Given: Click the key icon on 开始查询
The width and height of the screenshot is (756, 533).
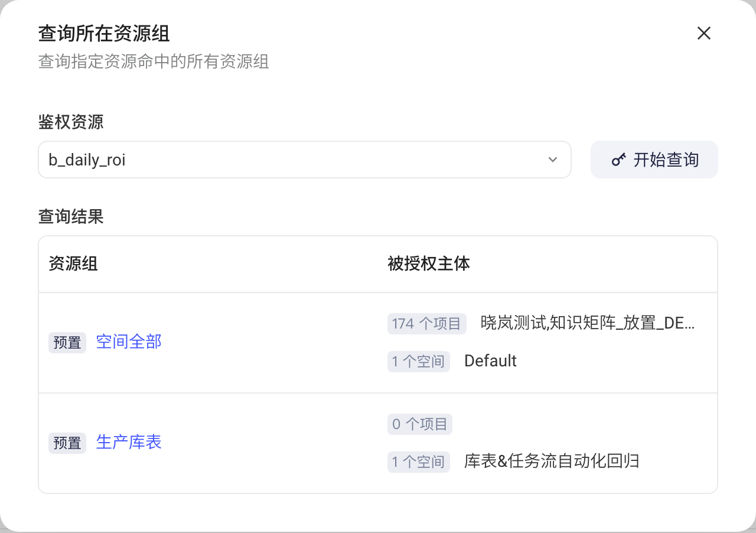Looking at the screenshot, I should tap(618, 160).
